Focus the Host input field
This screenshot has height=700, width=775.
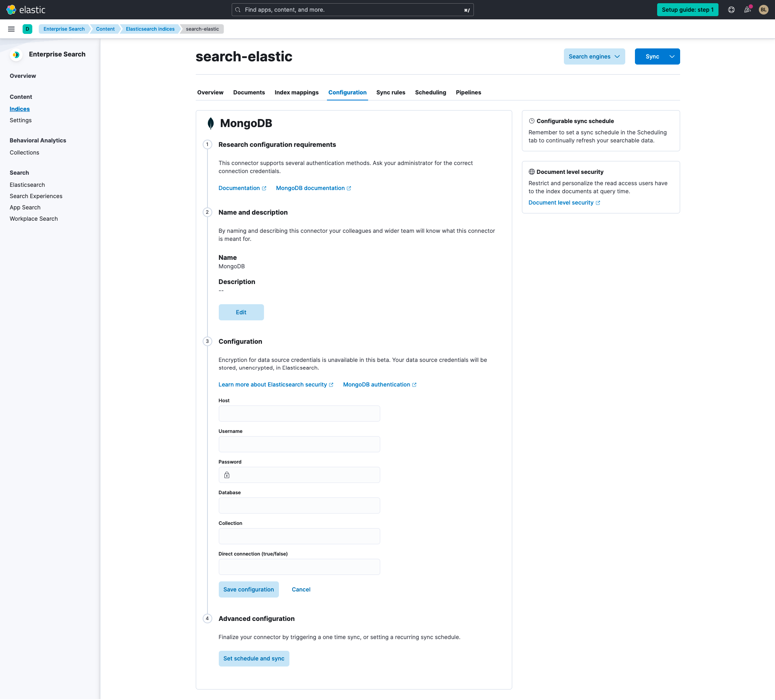pos(300,414)
